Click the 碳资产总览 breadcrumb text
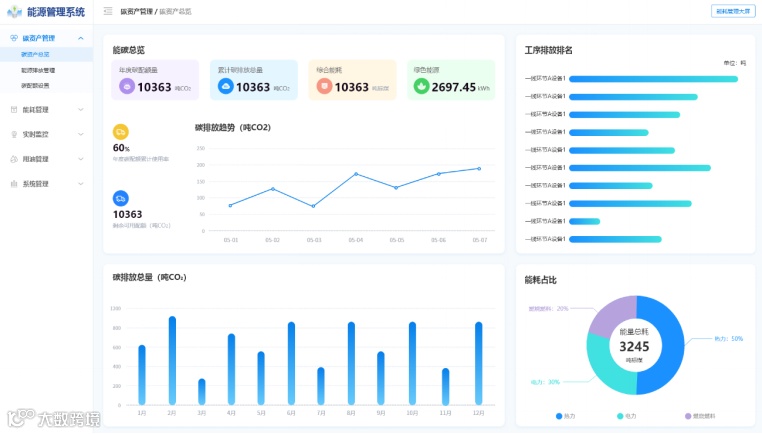 tap(175, 12)
